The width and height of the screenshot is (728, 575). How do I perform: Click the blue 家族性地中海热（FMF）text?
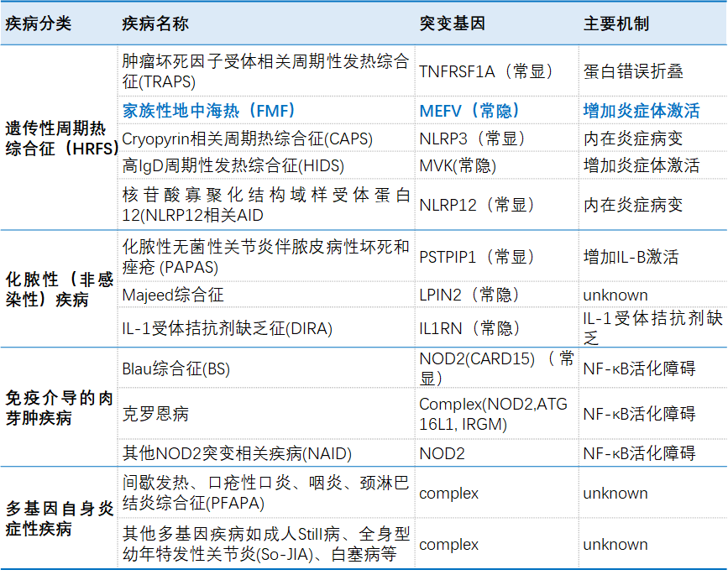(x=209, y=111)
